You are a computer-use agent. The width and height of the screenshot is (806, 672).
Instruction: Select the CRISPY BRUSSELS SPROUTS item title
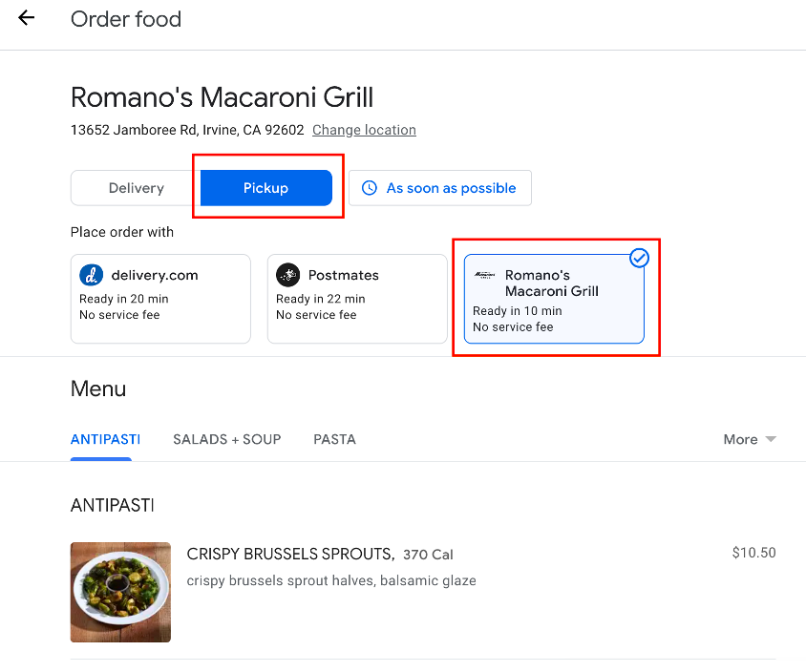290,554
